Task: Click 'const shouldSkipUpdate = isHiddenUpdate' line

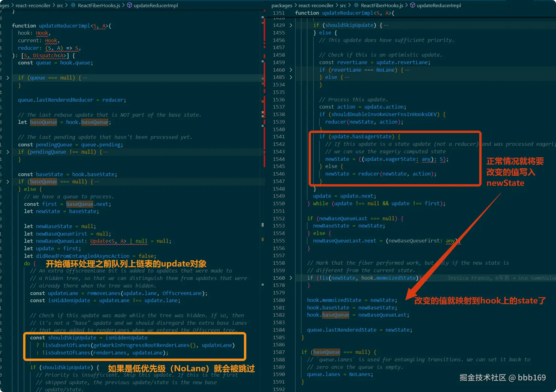Action: tap(89, 338)
